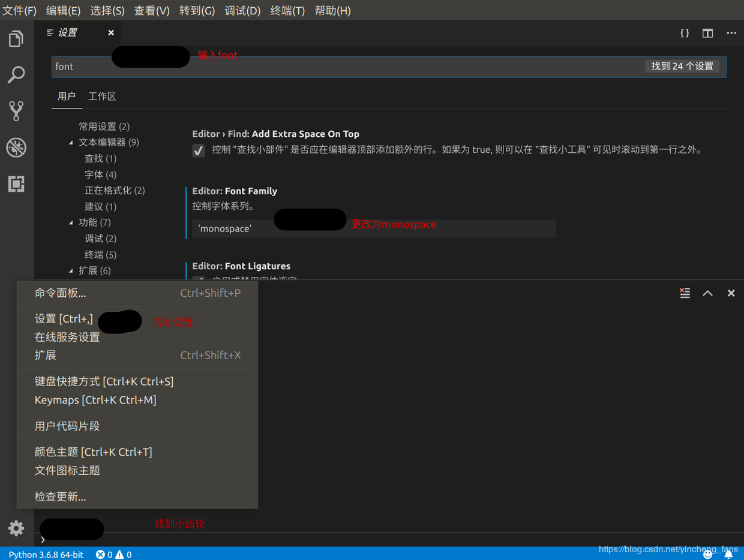This screenshot has height=560, width=744.
Task: Open Source Control view icon
Action: point(16,111)
